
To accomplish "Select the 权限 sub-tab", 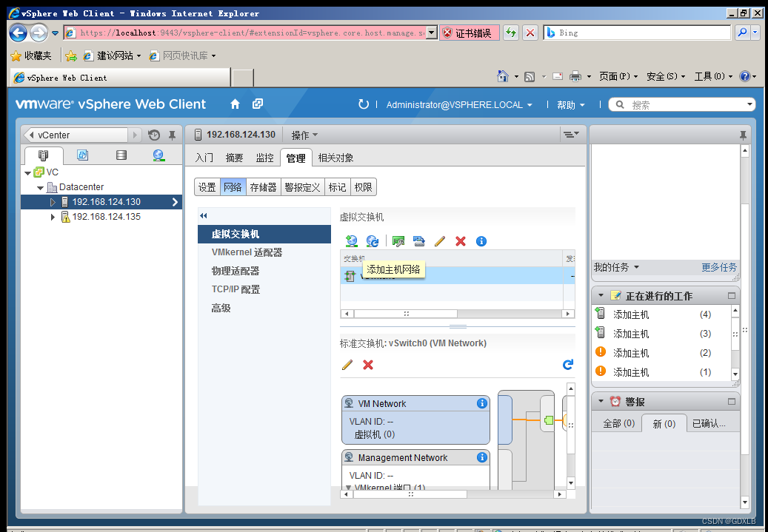I will (x=364, y=187).
